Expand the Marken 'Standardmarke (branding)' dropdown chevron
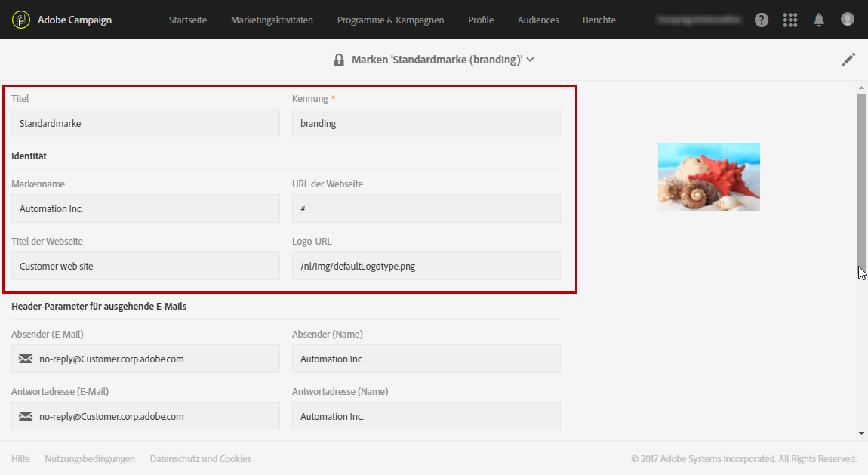The image size is (868, 475). tap(531, 60)
